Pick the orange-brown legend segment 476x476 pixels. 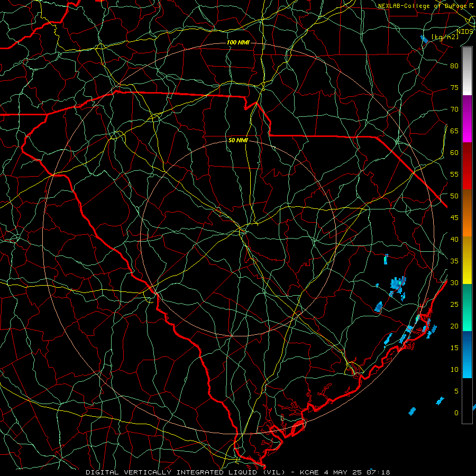click(467, 213)
